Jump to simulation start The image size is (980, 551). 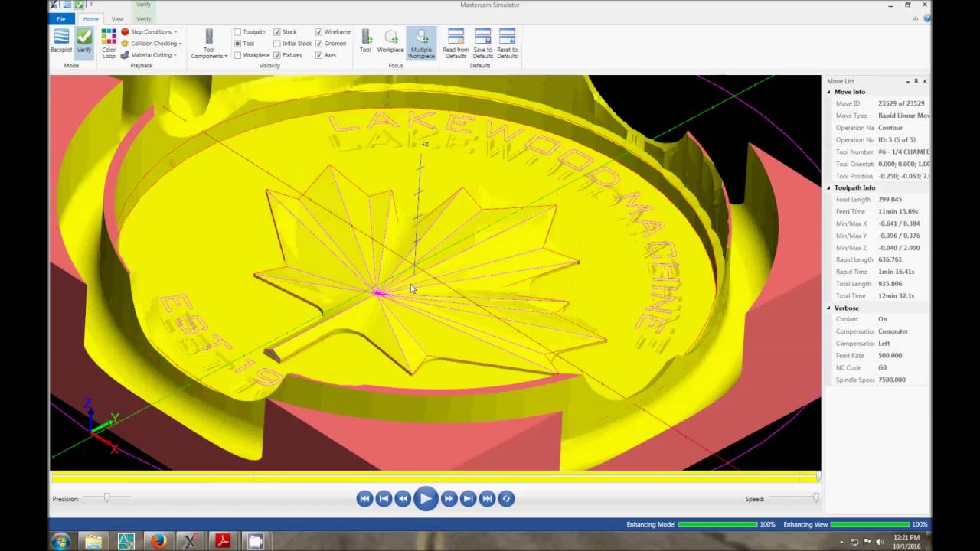[364, 498]
